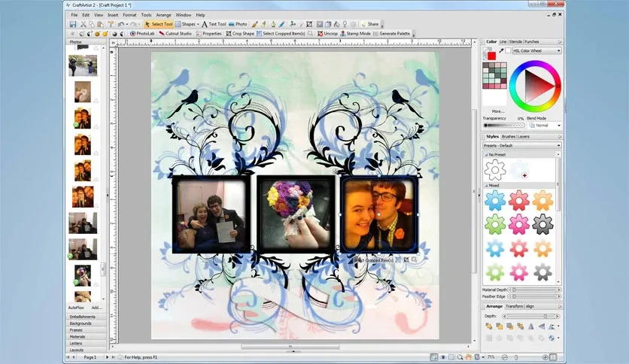Open Properties from the context toolbar
This screenshot has height=364, width=629.
(208, 34)
